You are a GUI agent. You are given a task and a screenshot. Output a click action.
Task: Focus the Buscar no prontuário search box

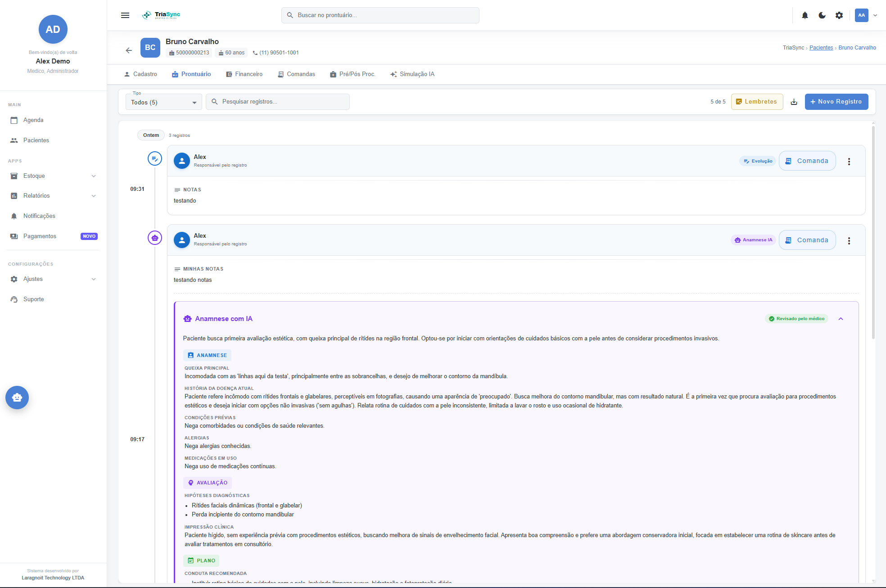[x=380, y=15]
